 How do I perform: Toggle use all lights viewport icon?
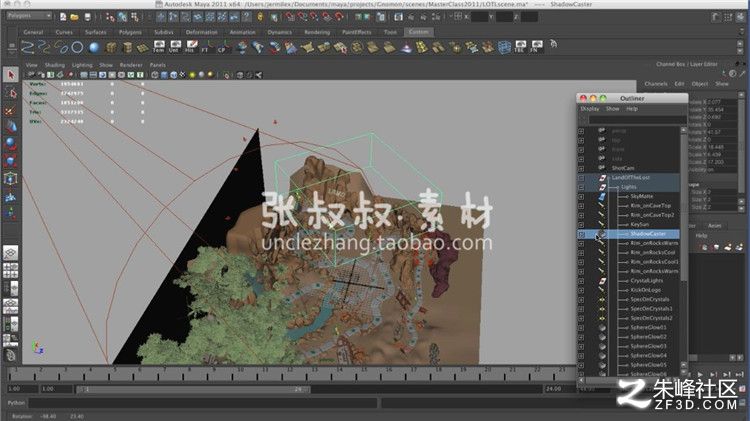[x=192, y=75]
